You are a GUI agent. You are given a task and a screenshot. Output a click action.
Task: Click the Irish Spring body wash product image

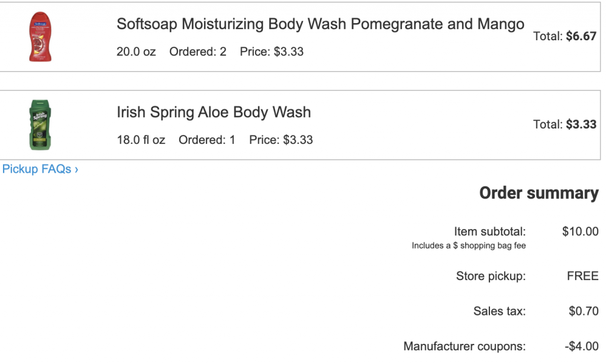point(40,125)
